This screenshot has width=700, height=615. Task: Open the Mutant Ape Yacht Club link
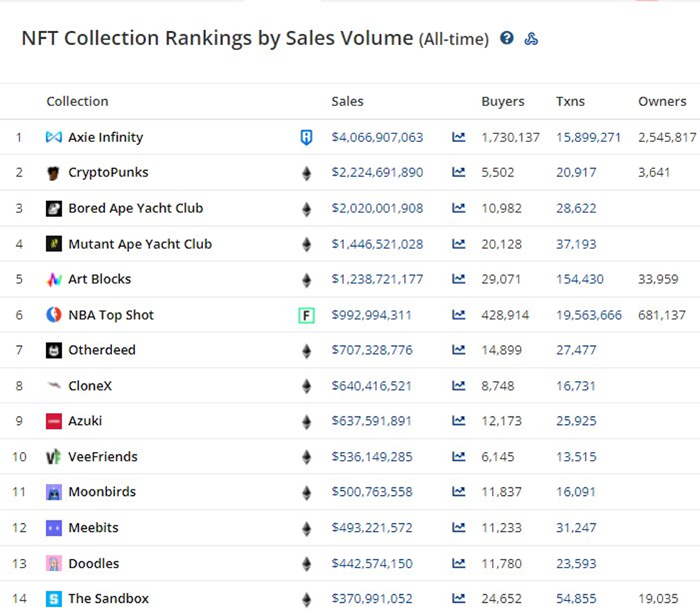(140, 244)
